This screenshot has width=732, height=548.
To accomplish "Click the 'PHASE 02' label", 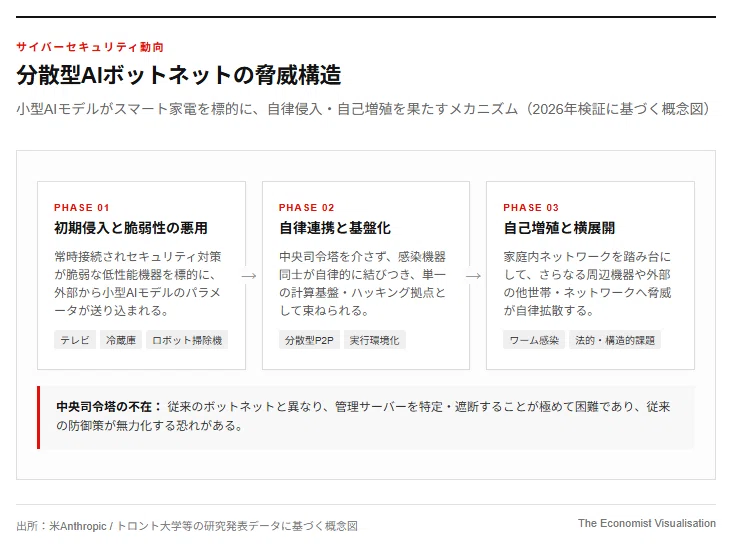I will (x=307, y=208).
